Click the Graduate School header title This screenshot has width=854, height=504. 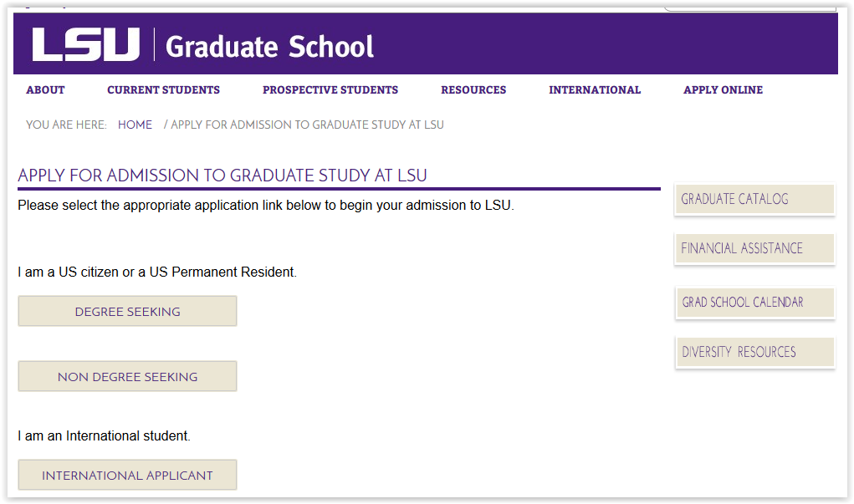(x=269, y=47)
